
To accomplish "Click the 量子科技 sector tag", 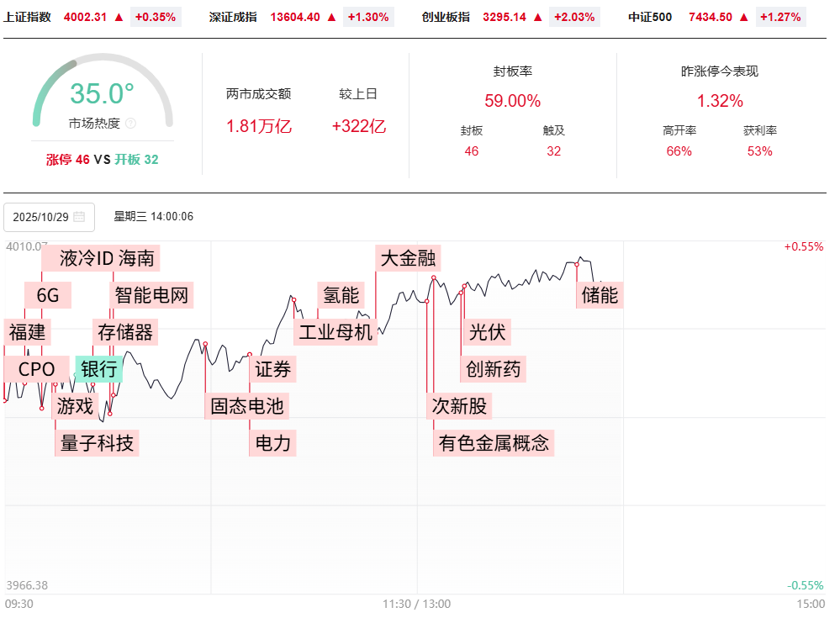I will [97, 443].
